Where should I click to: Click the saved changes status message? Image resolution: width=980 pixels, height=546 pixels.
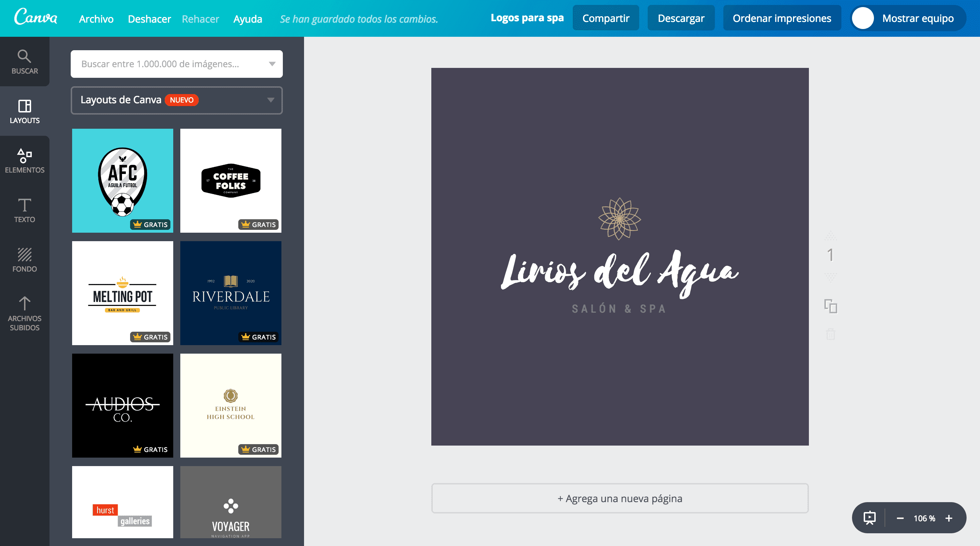(359, 19)
